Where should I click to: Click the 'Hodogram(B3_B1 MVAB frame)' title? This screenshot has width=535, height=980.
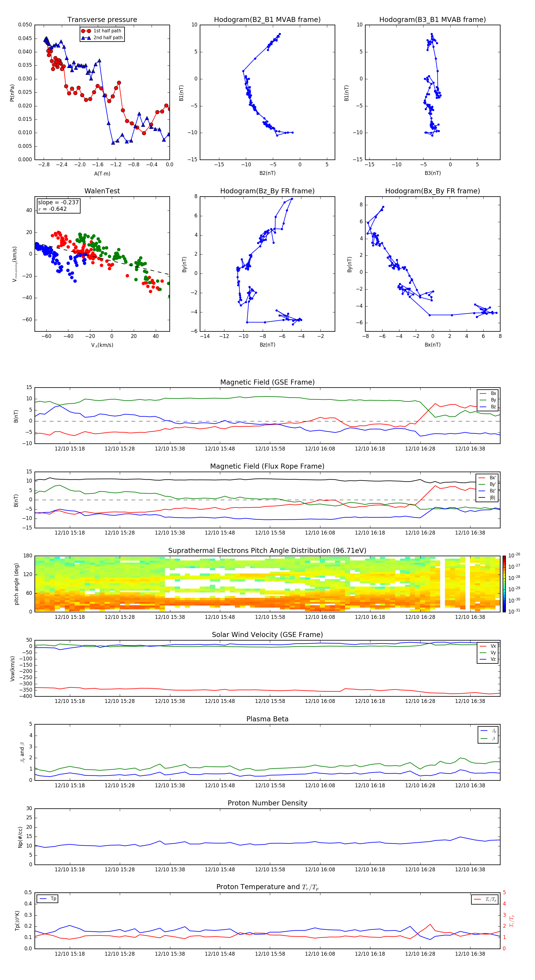[432, 20]
